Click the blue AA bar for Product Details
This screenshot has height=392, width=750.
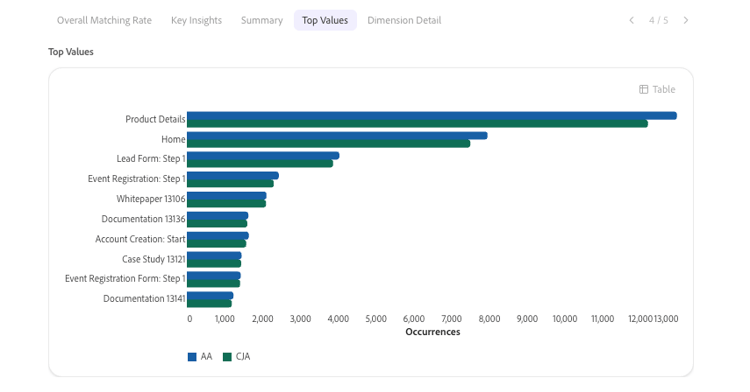pyautogui.click(x=432, y=116)
